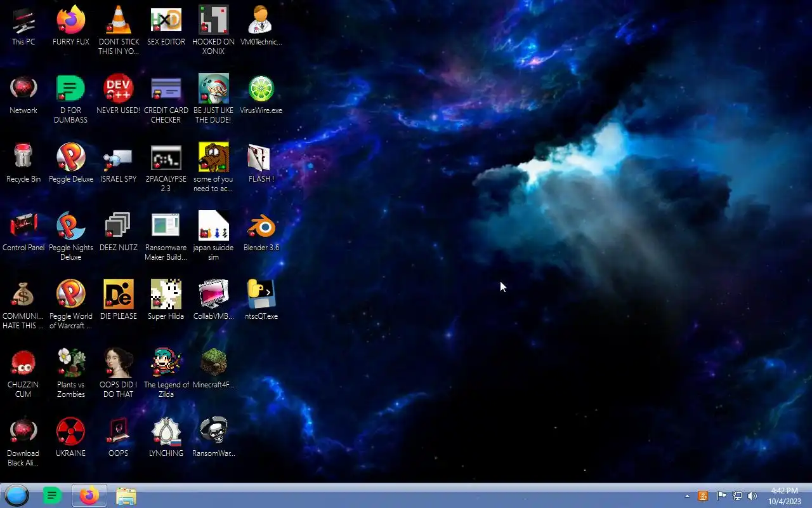Select the VirusWire.exe lime icon
The width and height of the screenshot is (812, 508).
click(x=261, y=95)
